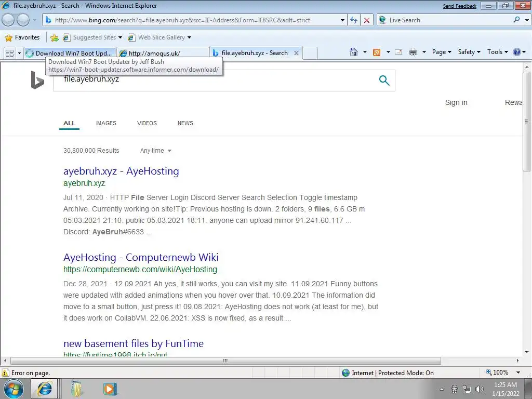Launch Windows Media Player from taskbar
The height and width of the screenshot is (399, 532).
pos(110,389)
